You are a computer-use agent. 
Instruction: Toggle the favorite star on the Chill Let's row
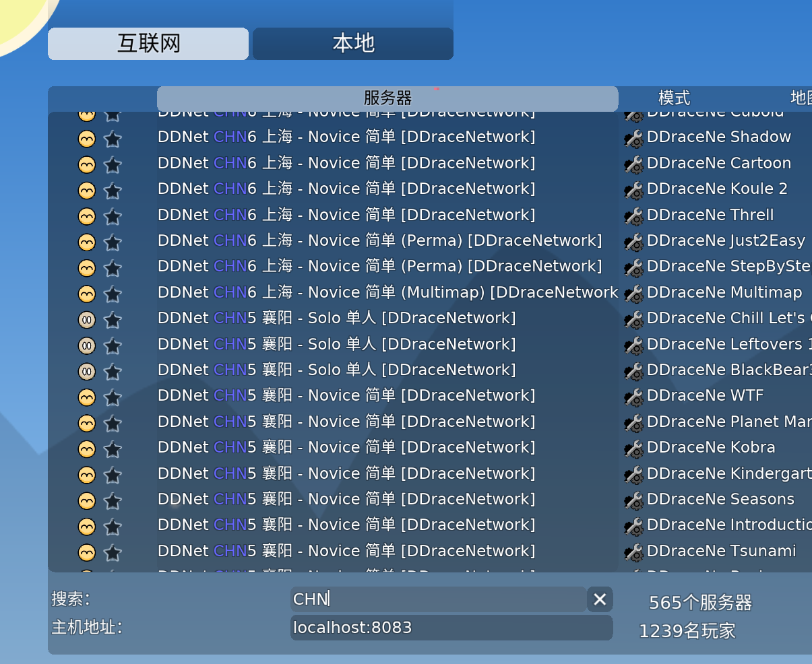tap(113, 320)
